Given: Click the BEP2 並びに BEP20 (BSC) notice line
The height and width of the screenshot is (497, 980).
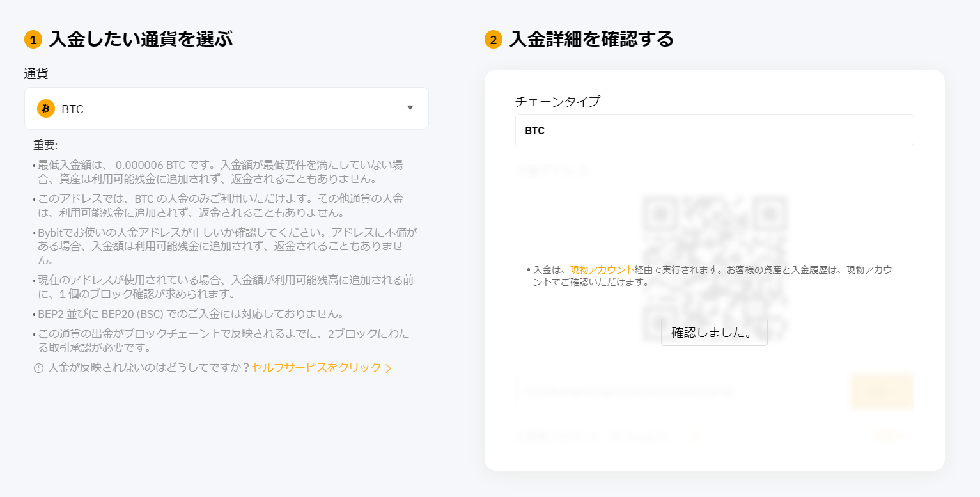Looking at the screenshot, I should [x=192, y=314].
